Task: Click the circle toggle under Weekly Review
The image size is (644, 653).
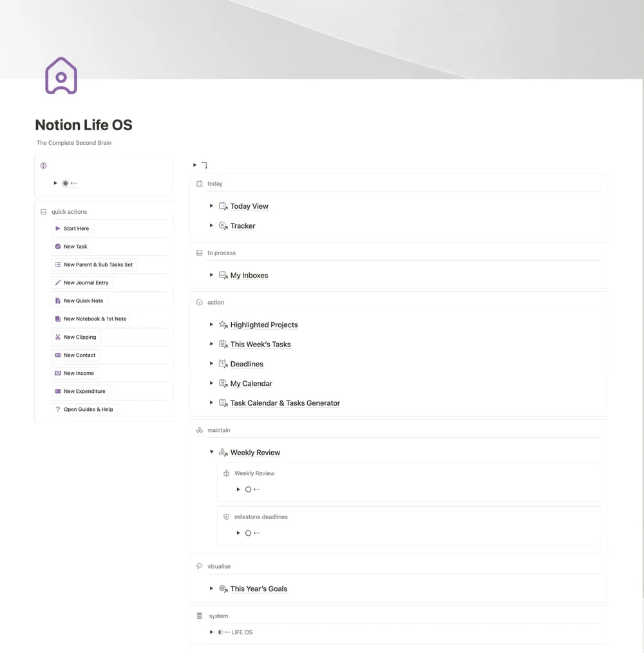Action: point(247,489)
